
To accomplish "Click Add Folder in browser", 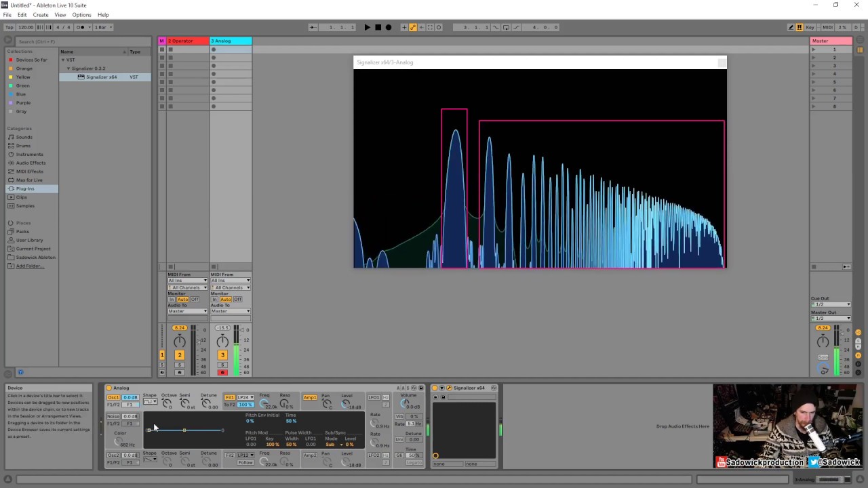I will (30, 266).
